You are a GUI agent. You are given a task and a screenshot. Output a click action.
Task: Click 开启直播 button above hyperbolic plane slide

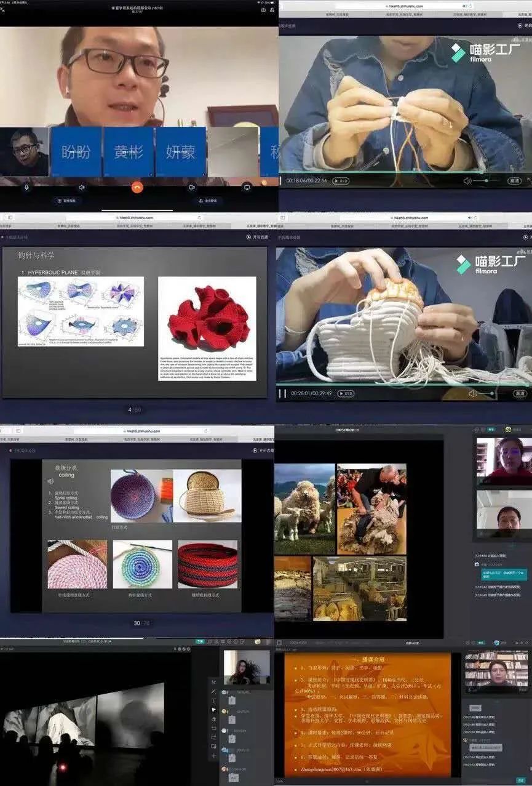(x=257, y=237)
